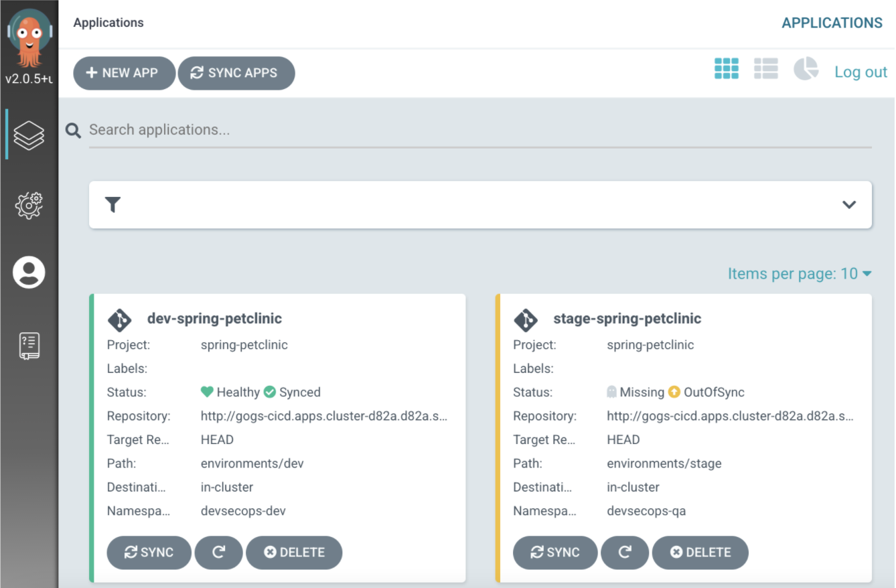Refresh dev-spring-petclinic via circular arrow icon
Screen dimensions: 896x588
219,552
